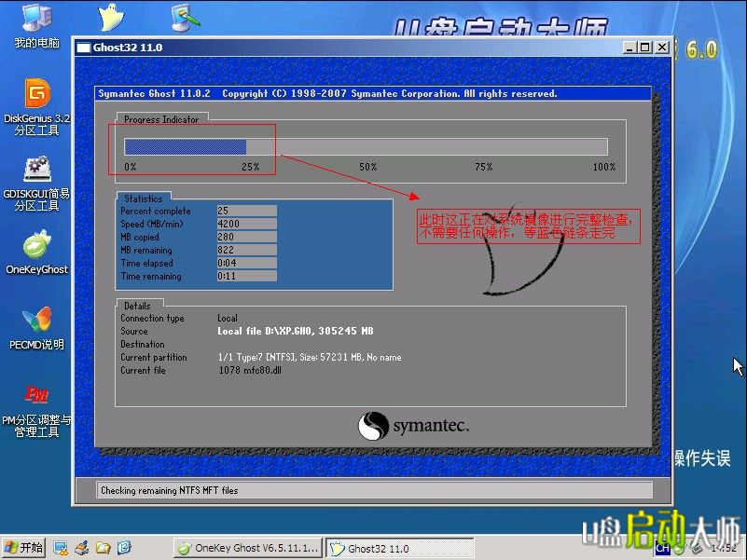Image resolution: width=747 pixels, height=560 pixels.
Task: Open the folder quick launch icon
Action: pos(104,548)
